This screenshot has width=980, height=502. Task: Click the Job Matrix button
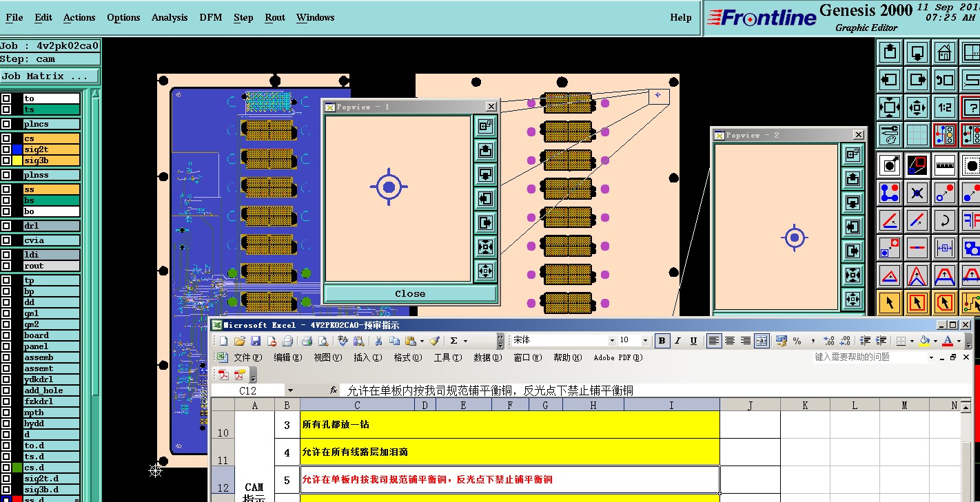(50, 76)
